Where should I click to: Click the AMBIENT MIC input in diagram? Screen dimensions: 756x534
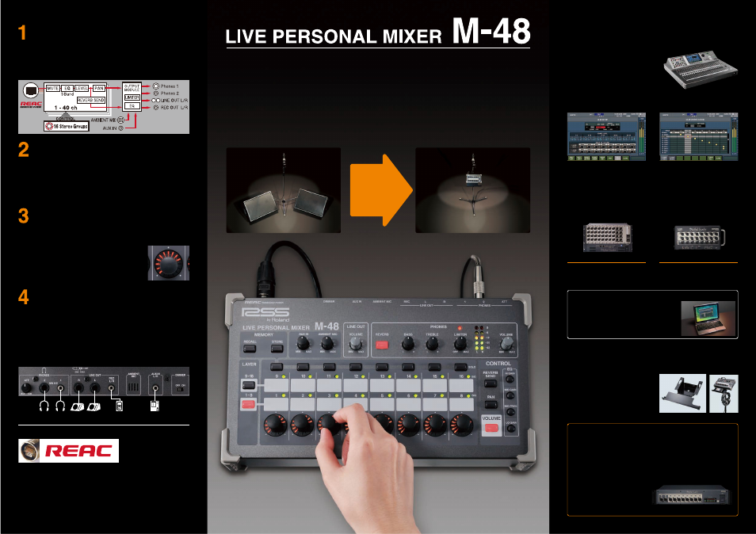(x=107, y=120)
